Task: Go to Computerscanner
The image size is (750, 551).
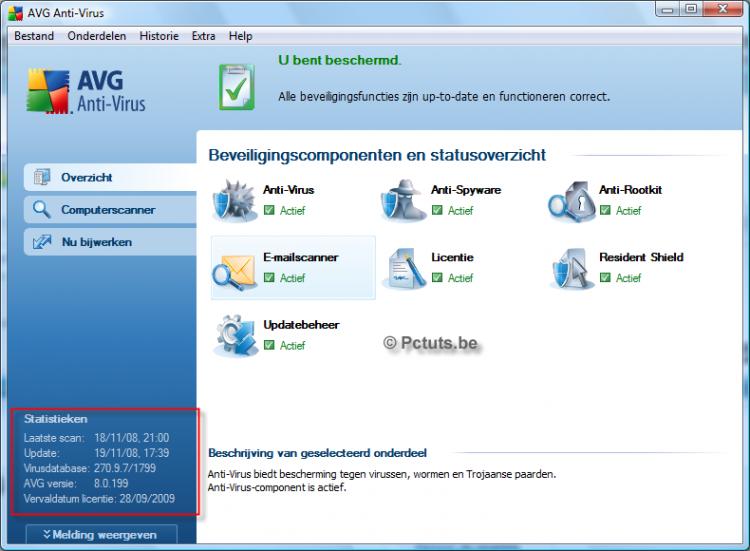Action: (x=110, y=209)
